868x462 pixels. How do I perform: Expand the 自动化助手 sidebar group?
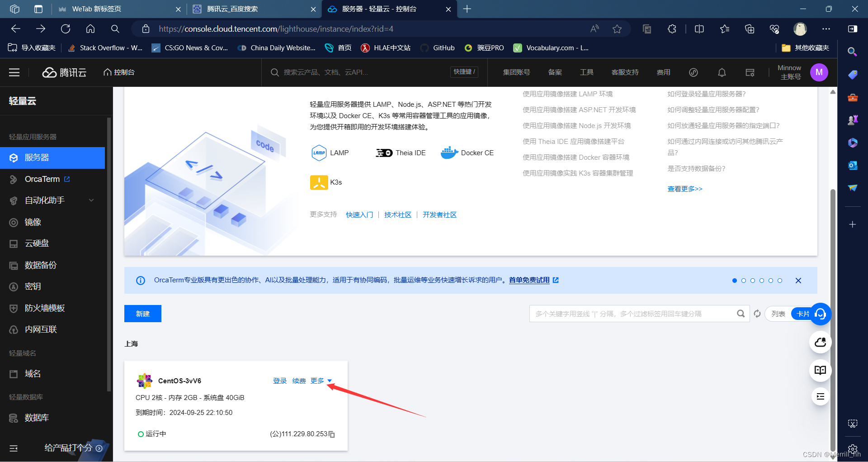click(52, 200)
